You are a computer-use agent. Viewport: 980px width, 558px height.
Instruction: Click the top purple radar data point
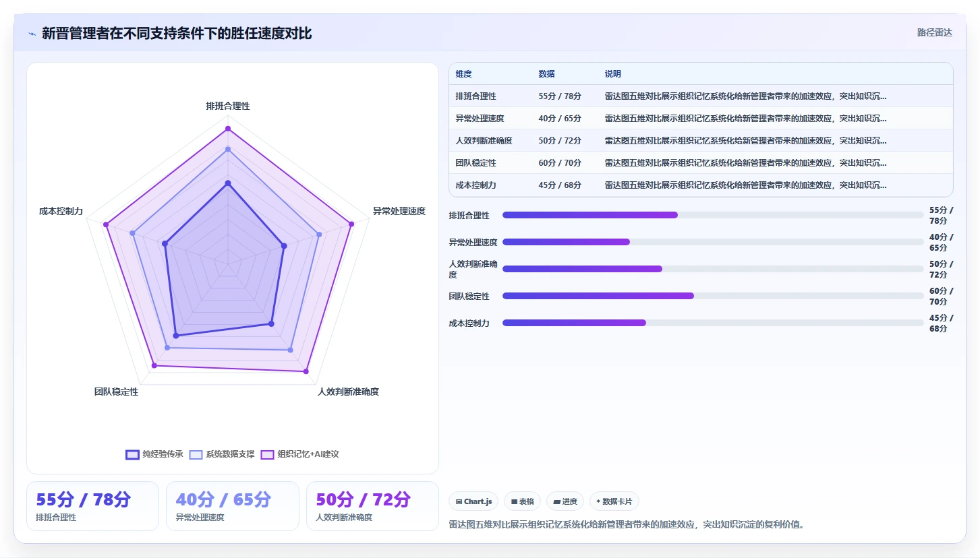(228, 128)
